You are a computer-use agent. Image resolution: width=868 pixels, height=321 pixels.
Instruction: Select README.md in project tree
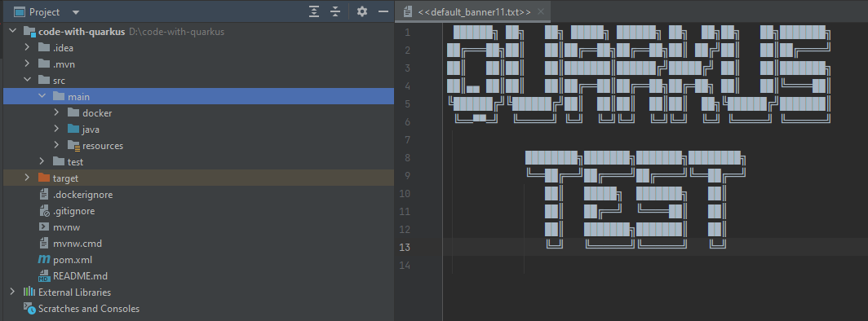pos(80,276)
